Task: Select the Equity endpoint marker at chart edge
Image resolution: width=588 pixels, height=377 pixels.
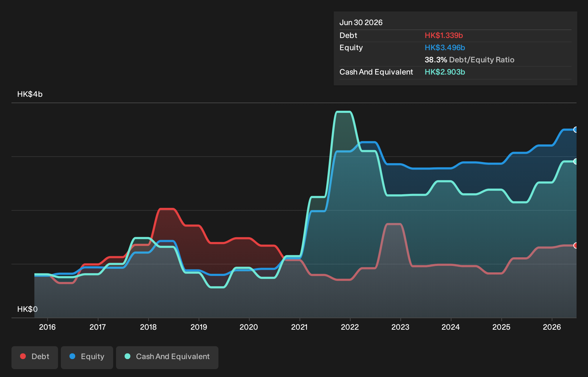Action: pos(575,130)
